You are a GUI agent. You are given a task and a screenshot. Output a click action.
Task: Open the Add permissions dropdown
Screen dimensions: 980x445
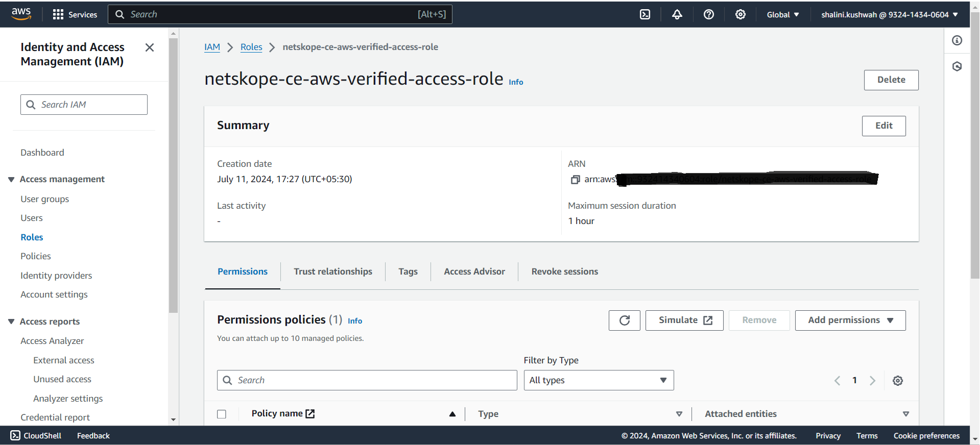point(850,320)
